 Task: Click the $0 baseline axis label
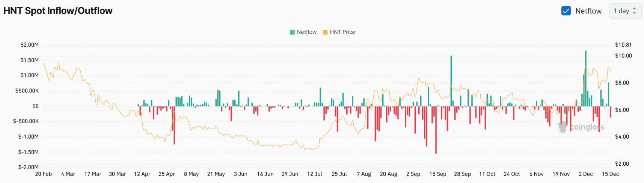pos(35,106)
